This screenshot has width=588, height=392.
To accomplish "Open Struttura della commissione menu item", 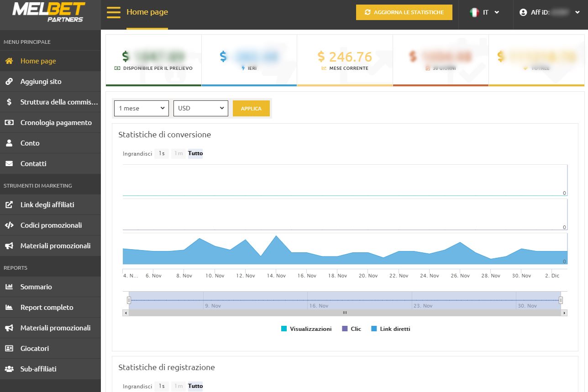I will pos(50,102).
